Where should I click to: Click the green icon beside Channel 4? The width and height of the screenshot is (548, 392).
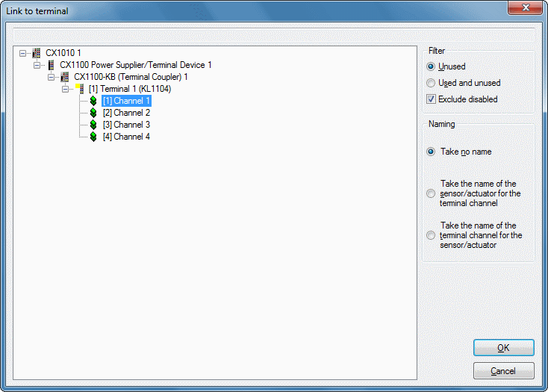pos(93,137)
